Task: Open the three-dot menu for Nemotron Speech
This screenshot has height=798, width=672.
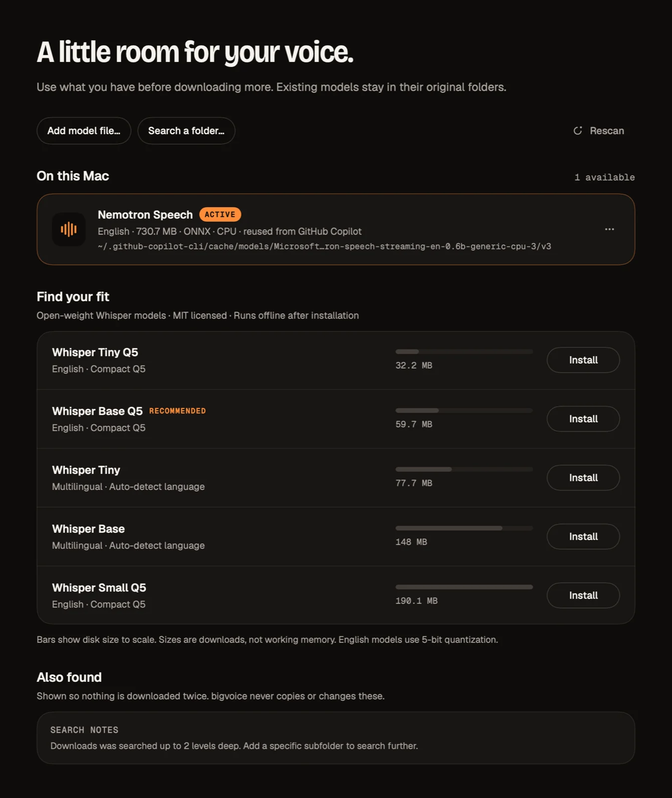Action: tap(609, 229)
